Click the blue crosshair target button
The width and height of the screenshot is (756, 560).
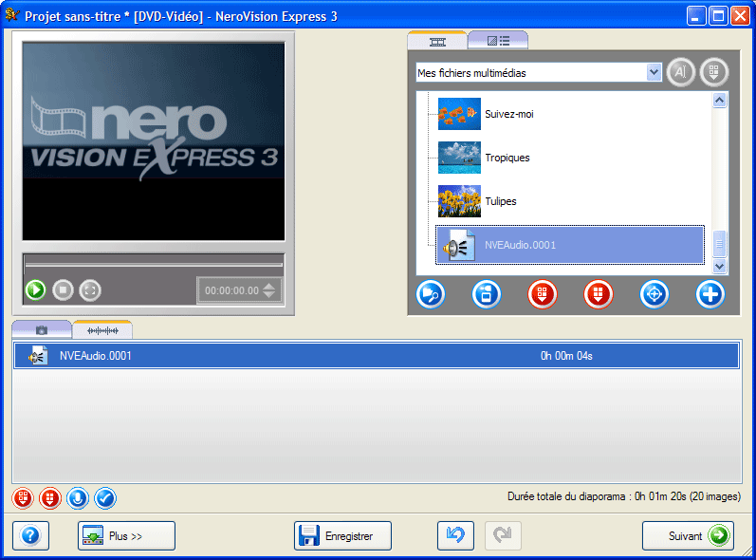(654, 294)
